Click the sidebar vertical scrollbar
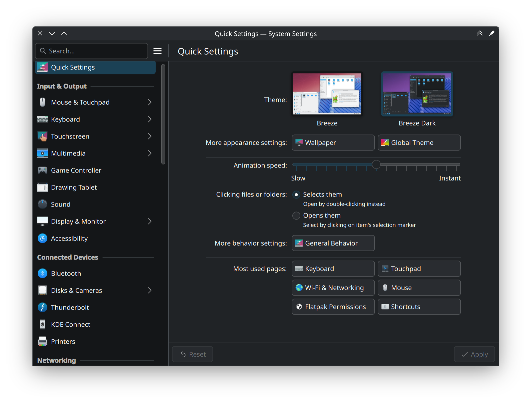532x405 pixels. click(x=163, y=114)
